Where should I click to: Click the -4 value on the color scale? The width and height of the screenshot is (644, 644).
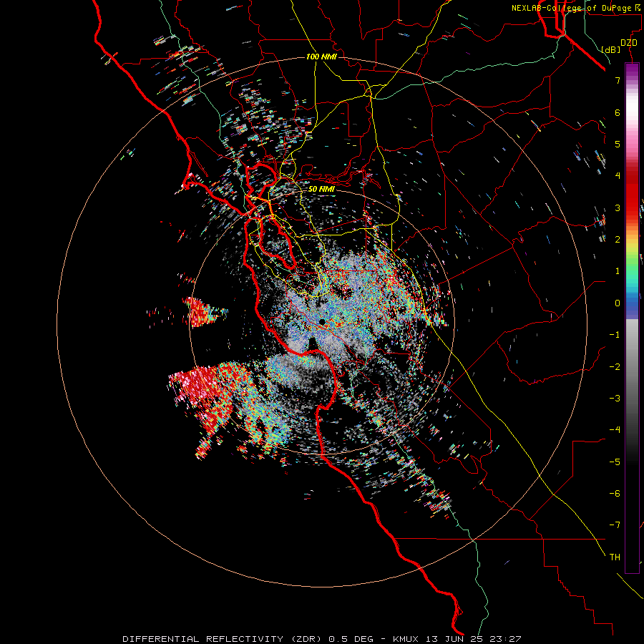click(x=615, y=430)
